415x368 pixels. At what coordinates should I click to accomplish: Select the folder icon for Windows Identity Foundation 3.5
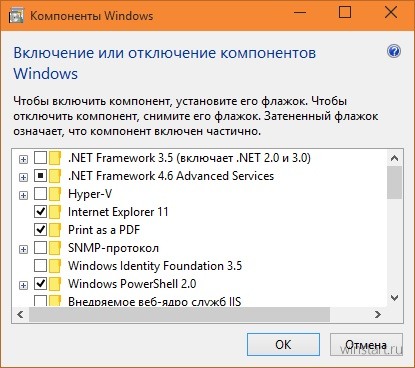tap(55, 266)
